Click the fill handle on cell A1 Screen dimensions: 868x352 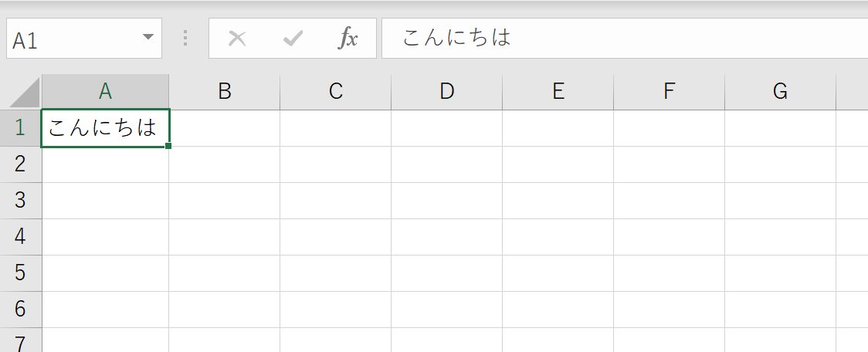click(x=168, y=146)
